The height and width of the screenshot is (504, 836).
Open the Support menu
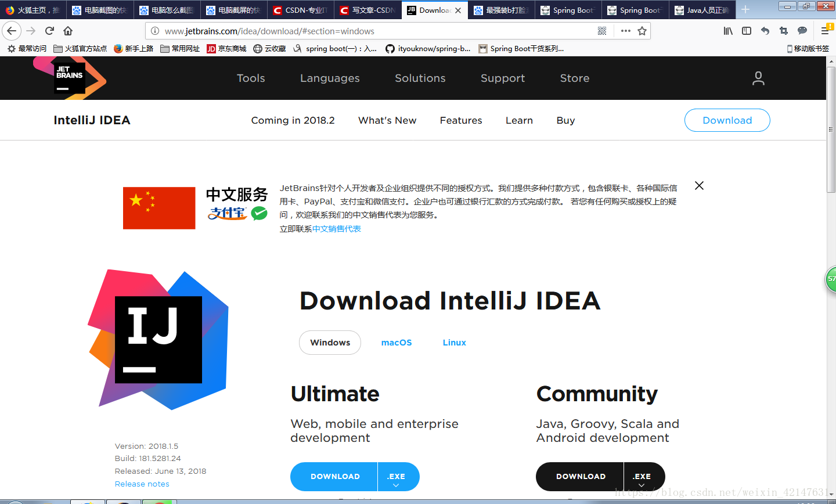click(x=503, y=78)
